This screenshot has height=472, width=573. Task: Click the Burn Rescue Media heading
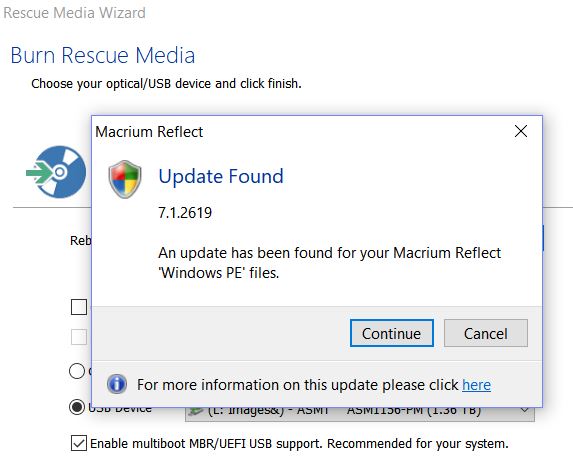point(103,55)
